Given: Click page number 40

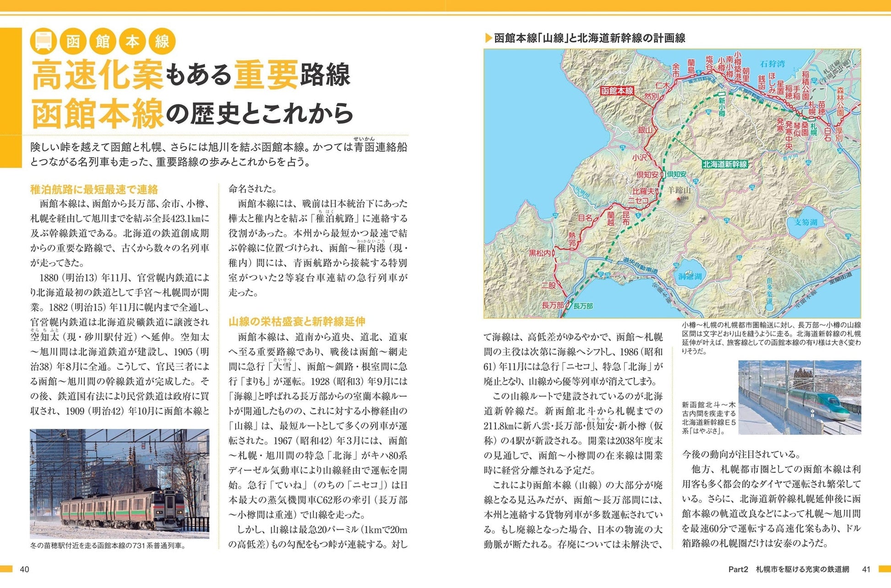Looking at the screenshot, I should pyautogui.click(x=24, y=569).
